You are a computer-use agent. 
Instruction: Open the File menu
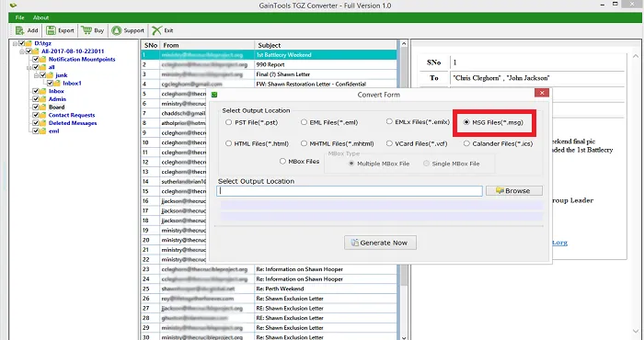[x=19, y=17]
